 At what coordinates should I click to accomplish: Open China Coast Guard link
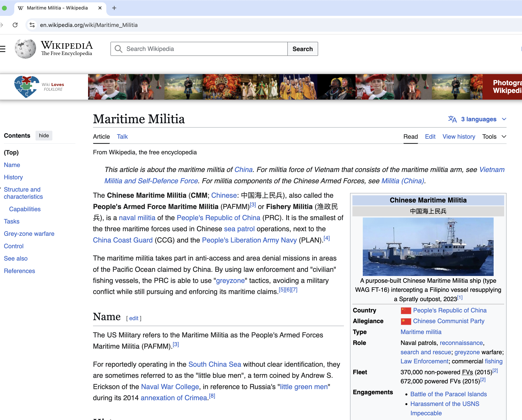click(x=123, y=240)
